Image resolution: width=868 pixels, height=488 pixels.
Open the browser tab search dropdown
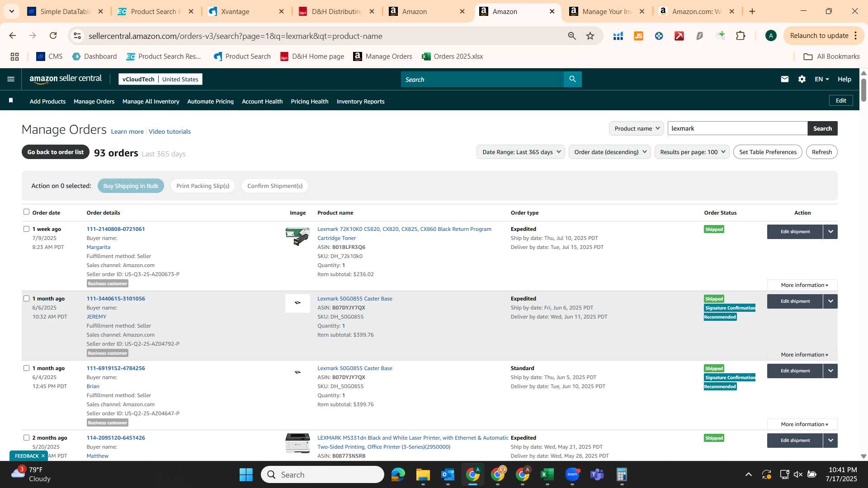pos(11,11)
